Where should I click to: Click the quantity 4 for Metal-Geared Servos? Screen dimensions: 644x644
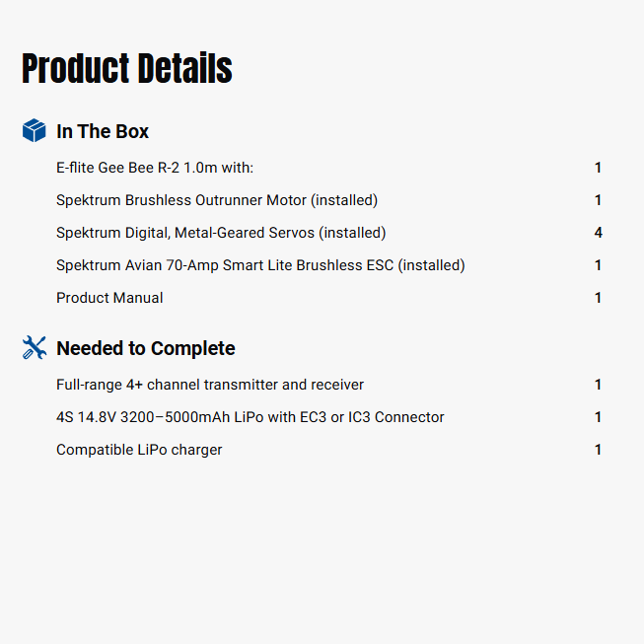click(x=598, y=233)
